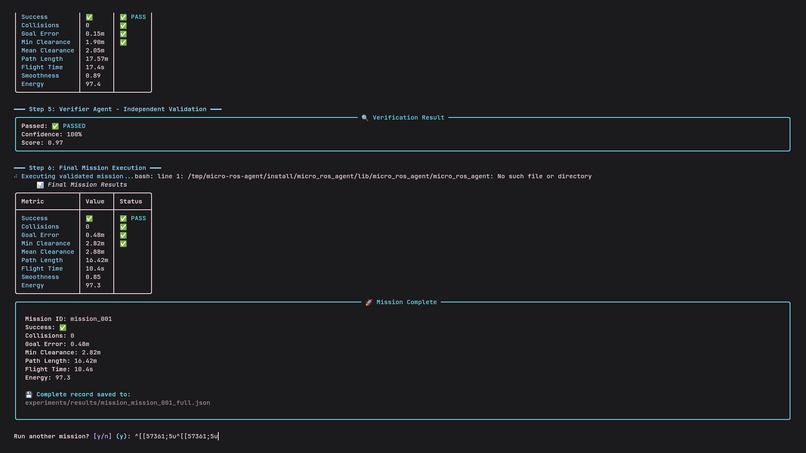Click the escape-sequence input after the (y): prompt
Image resolution: width=806 pixels, height=453 pixels.
(x=177, y=436)
